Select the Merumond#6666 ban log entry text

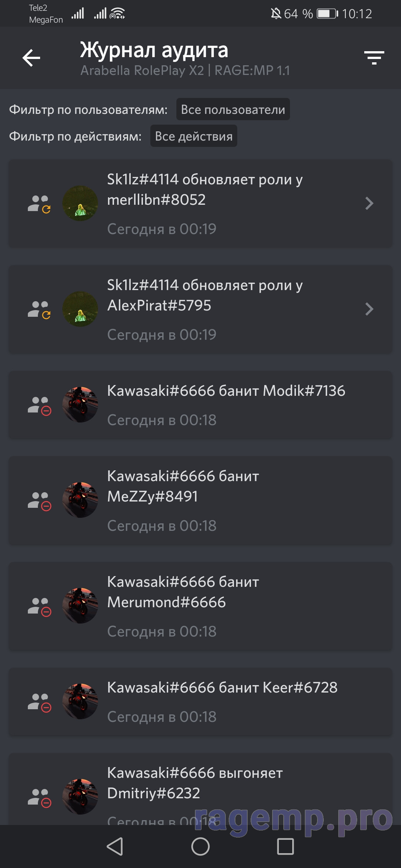click(x=183, y=592)
